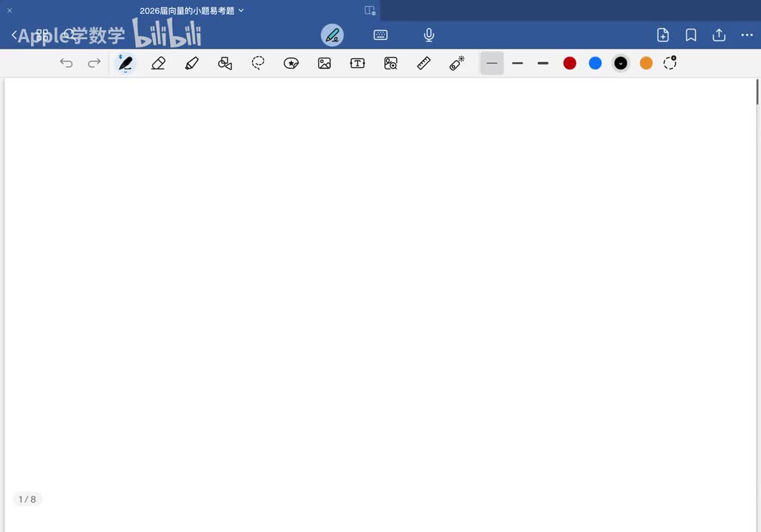Select the Highlighter tool
Viewport: 761px width, 532px height.
[x=191, y=63]
